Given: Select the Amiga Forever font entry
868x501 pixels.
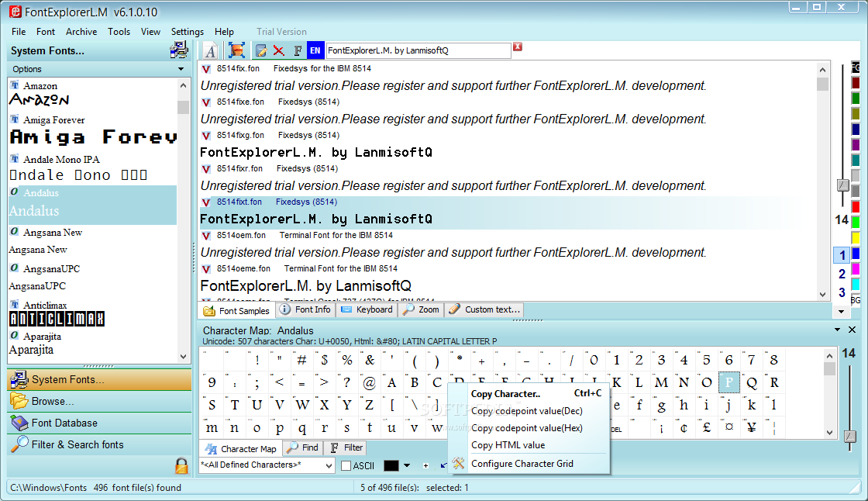Looking at the screenshot, I should point(92,131).
